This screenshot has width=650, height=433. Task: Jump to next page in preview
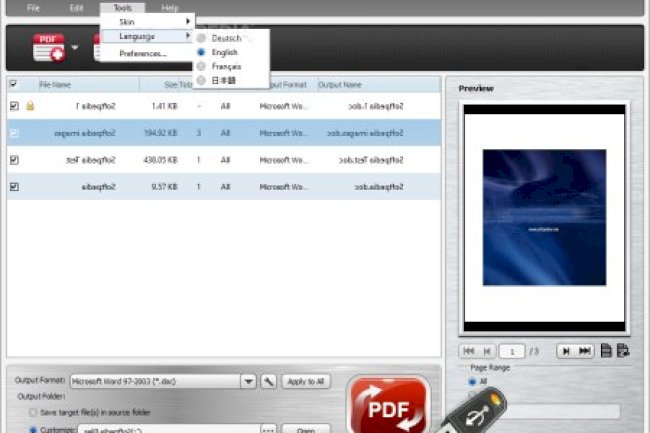[x=565, y=351]
